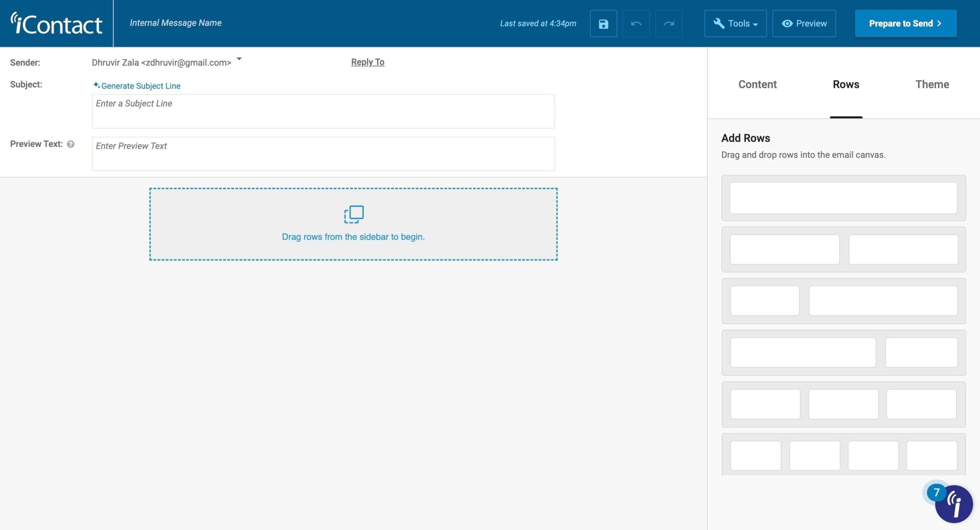Screen dimensions: 980x530
Task: Redo the last change
Action: pos(669,23)
